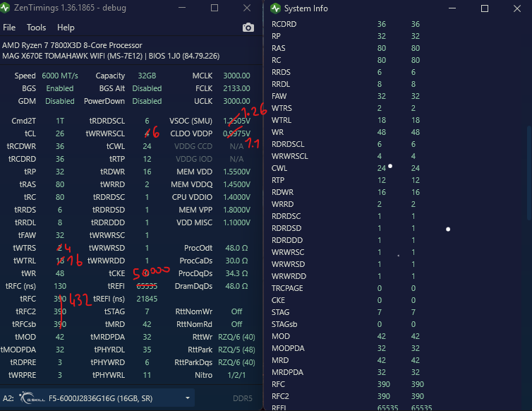
Task: Click the TRCPAGE row label in System Info
Action: (x=287, y=288)
